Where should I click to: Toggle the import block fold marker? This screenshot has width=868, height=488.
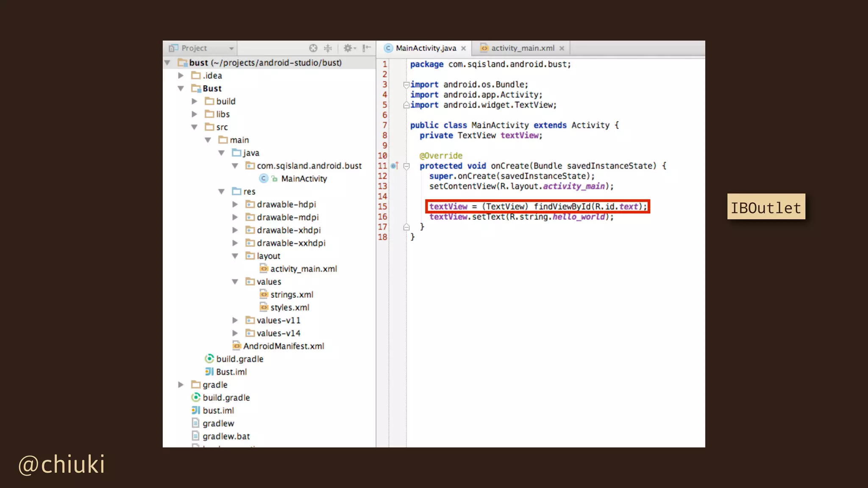[x=406, y=85]
